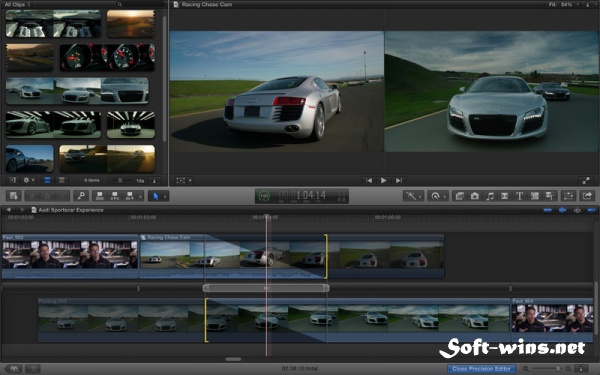
Task: Play the clip in the viewer
Action: (x=383, y=180)
